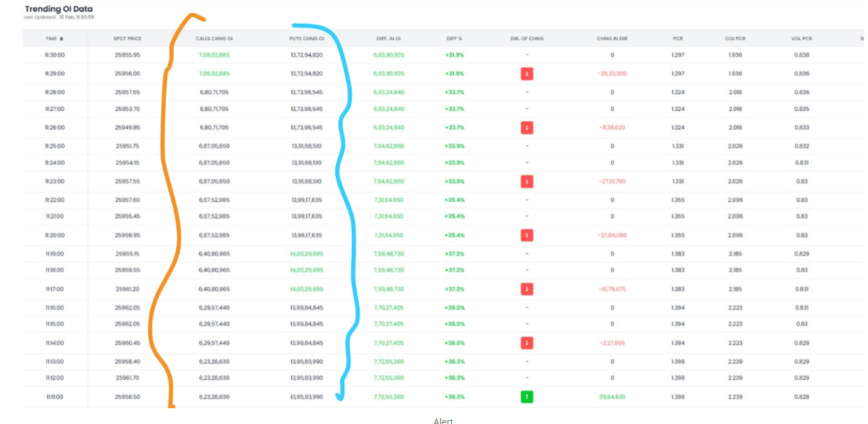Select red down arrow in 11:23:00 row
Image resolution: width=868 pixels, height=424 pixels.
[x=526, y=181]
